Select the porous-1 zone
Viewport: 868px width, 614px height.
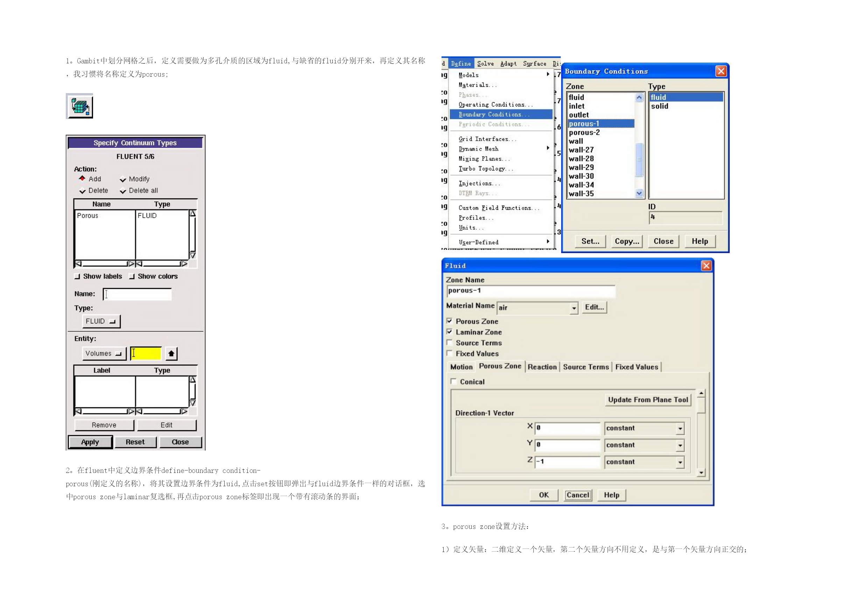point(601,124)
